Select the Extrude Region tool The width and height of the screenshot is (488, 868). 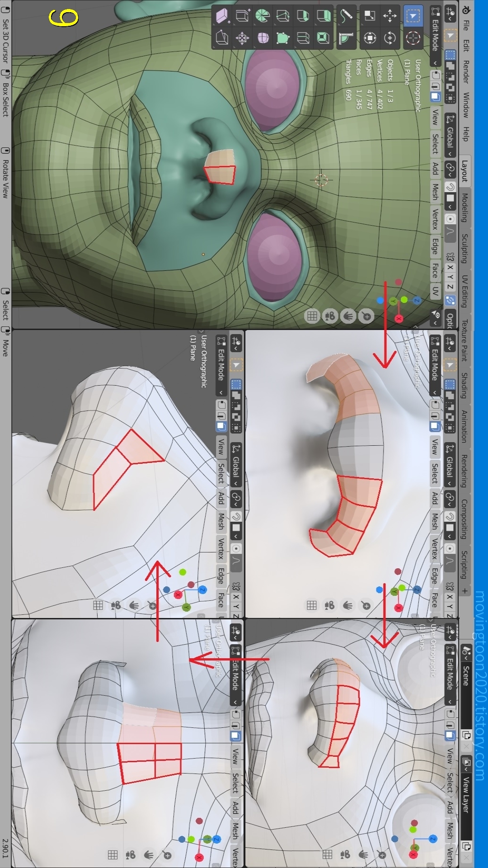click(x=324, y=16)
